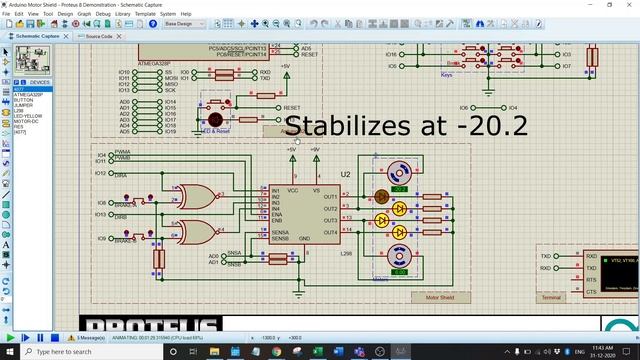This screenshot has height=360, width=640.
Task: Zoom in with the magnifier plus icon
Action: click(x=265, y=24)
